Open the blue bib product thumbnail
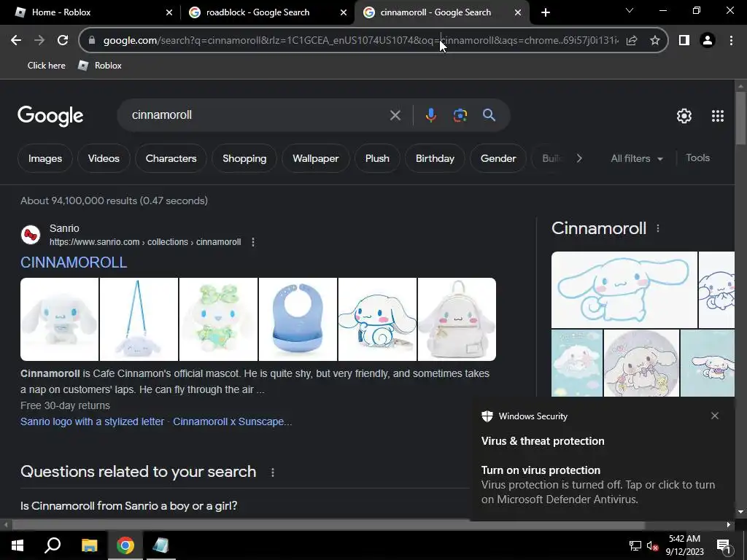The width and height of the screenshot is (747, 560). tap(298, 319)
